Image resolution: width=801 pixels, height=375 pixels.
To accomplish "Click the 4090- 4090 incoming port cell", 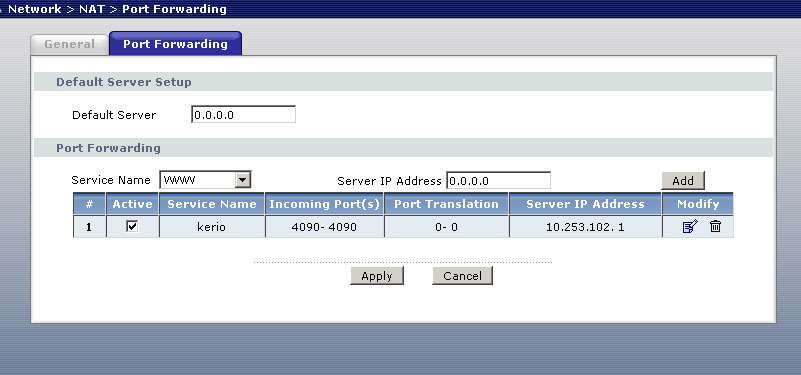I will tap(324, 227).
